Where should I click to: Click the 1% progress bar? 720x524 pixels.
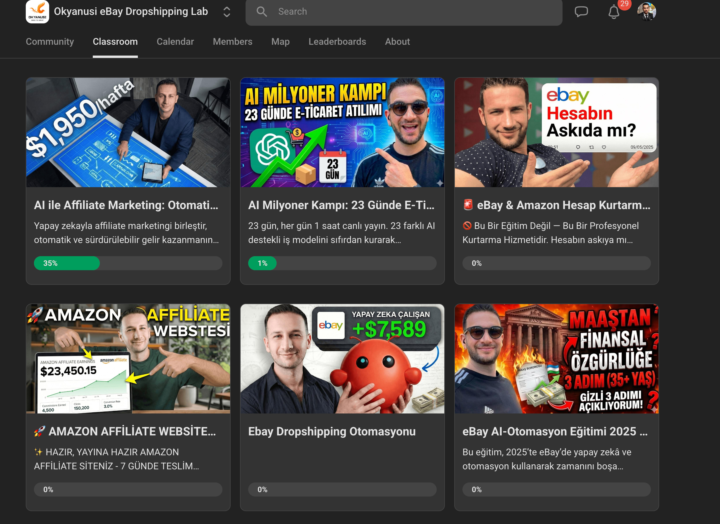[342, 263]
